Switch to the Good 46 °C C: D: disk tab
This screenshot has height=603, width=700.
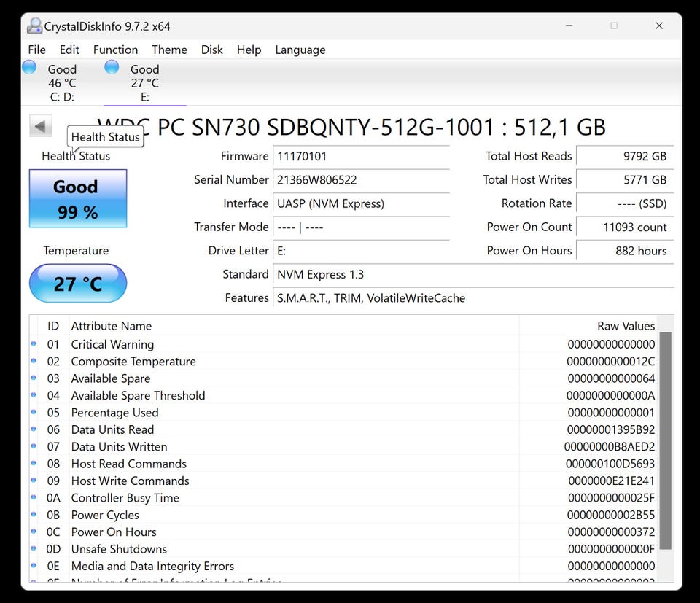62,83
